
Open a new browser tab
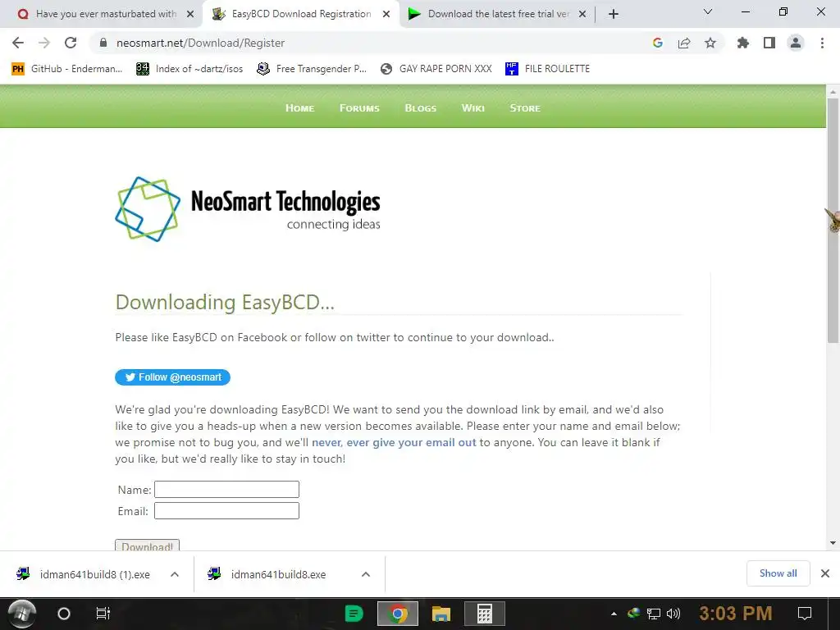click(614, 14)
